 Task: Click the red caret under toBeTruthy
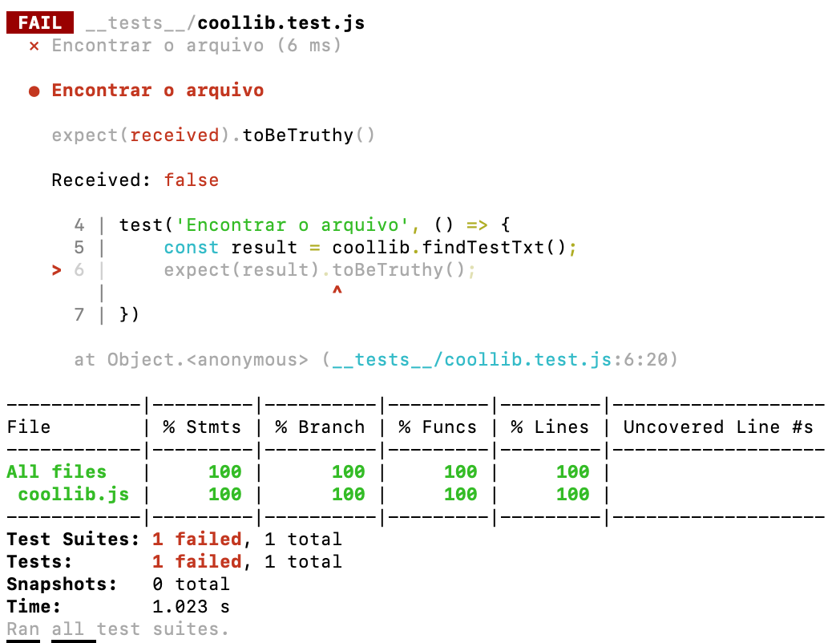[337, 292]
